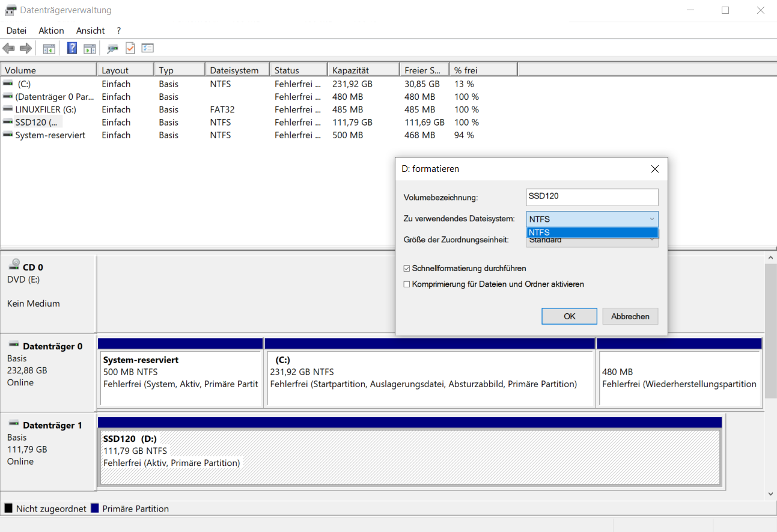Select System-reserviert 500 MB partition block
This screenshot has width=777, height=532.
pyautogui.click(x=180, y=373)
